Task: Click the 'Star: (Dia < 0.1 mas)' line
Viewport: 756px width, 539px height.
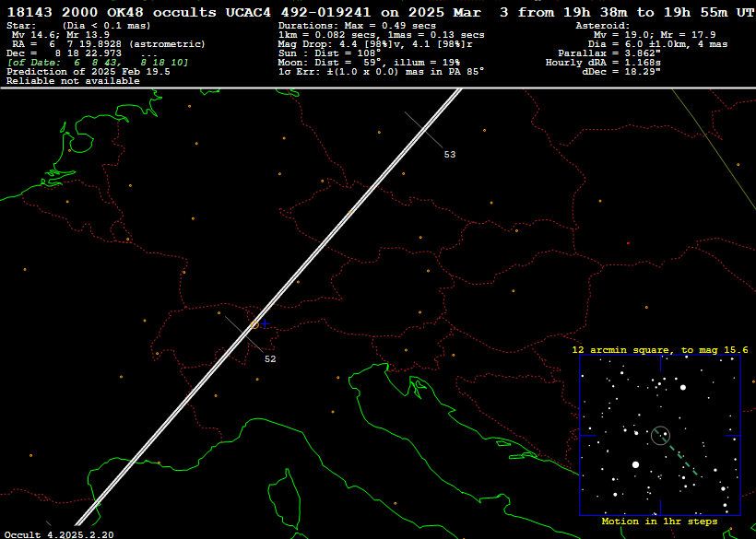Action: point(78,26)
